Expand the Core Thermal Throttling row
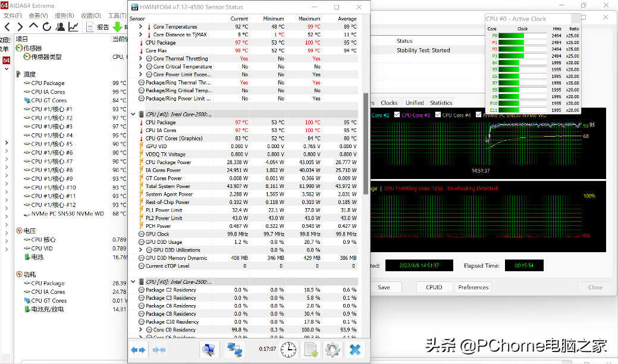Image resolution: width=618 pixels, height=364 pixels. pyautogui.click(x=141, y=58)
